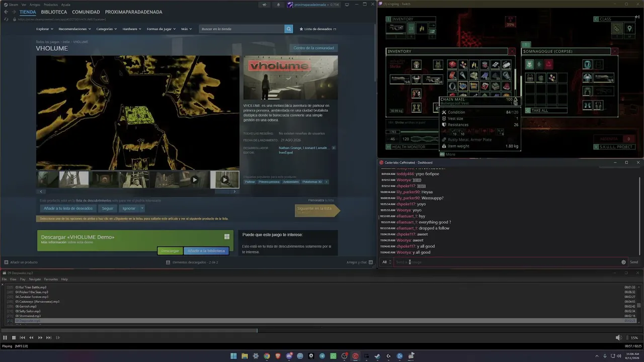Viewport: 644px width, 362px height.
Task: Close the game Inventory panel with the X
Action: click(x=512, y=51)
